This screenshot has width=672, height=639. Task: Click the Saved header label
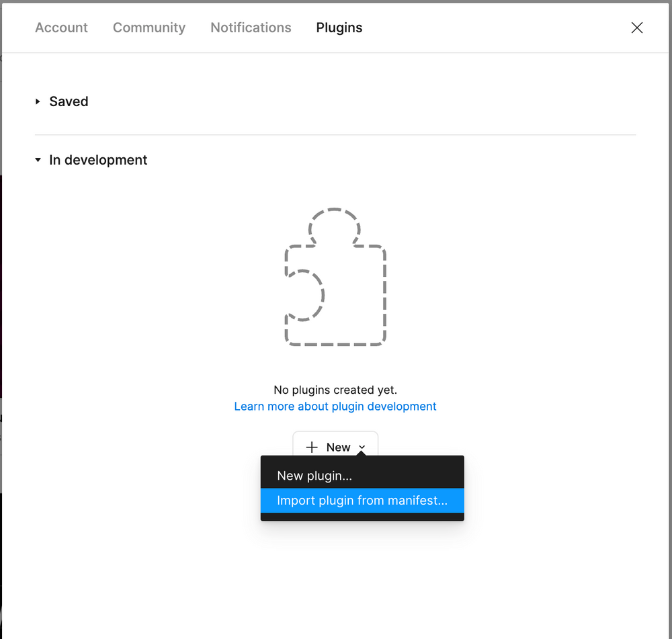(69, 101)
